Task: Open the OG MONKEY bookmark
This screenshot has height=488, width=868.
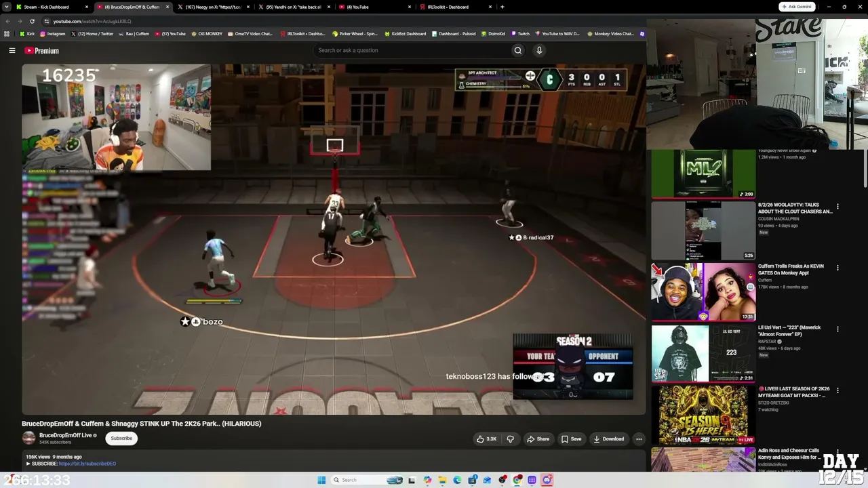Action: (207, 34)
